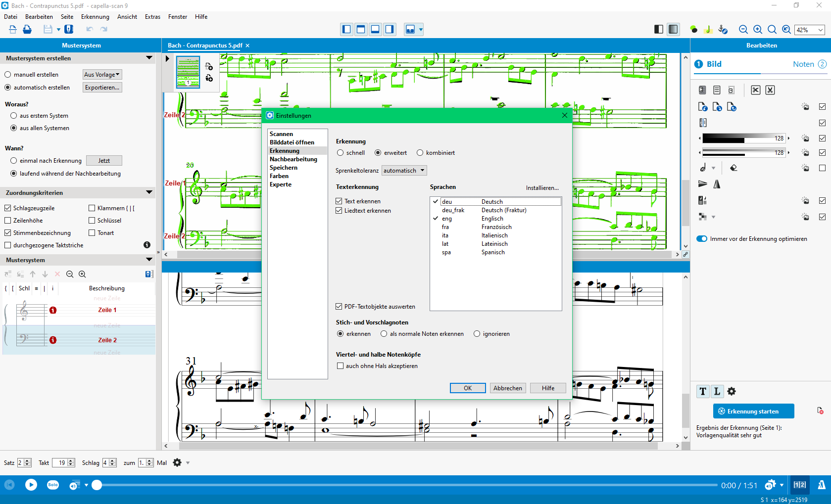Expand the page thumbnail strip arrow
831x504 pixels.
[x=167, y=59]
